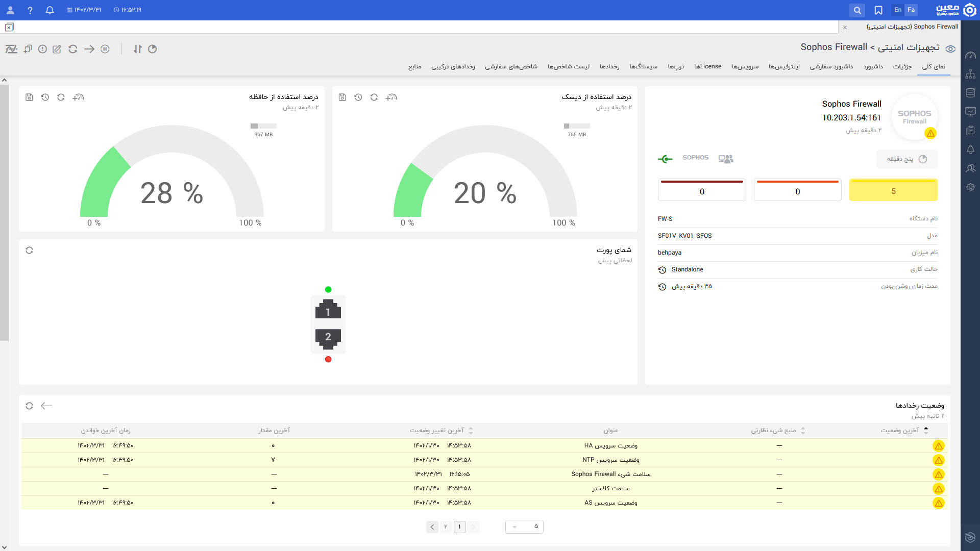980x551 pixels.
Task: Click the search magnifier button
Action: coord(857,10)
